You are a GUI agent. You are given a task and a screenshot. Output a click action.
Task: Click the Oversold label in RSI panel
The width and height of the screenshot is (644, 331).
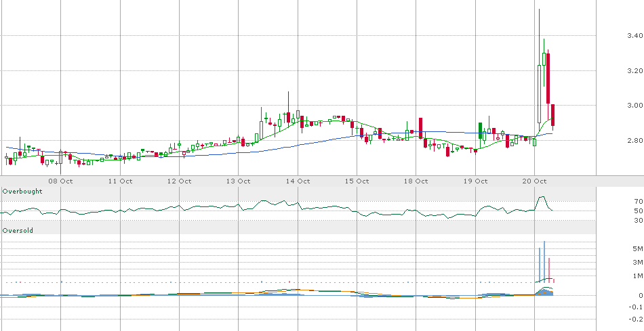pyautogui.click(x=18, y=231)
